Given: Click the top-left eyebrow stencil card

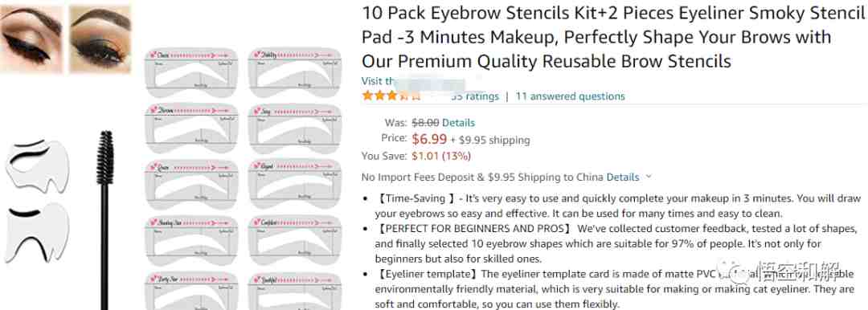Looking at the screenshot, I should pyautogui.click(x=191, y=72).
